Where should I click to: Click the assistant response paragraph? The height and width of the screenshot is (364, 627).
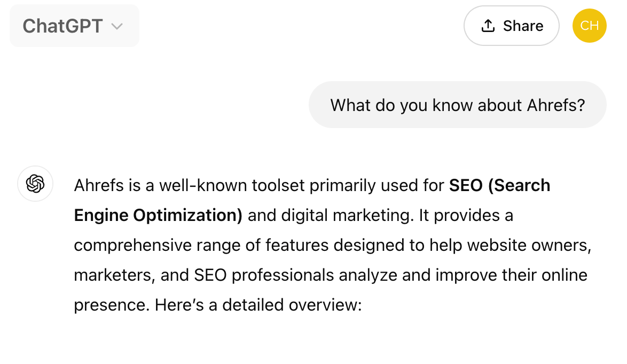coord(331,244)
